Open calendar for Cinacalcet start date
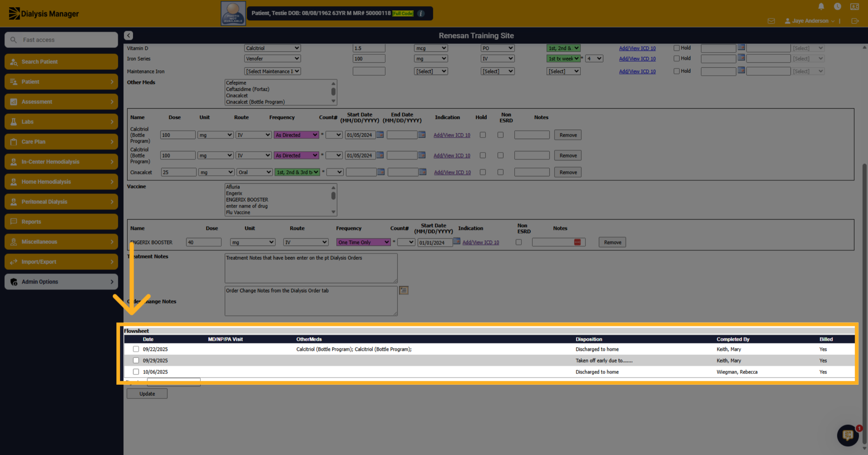The width and height of the screenshot is (868, 455). point(381,172)
